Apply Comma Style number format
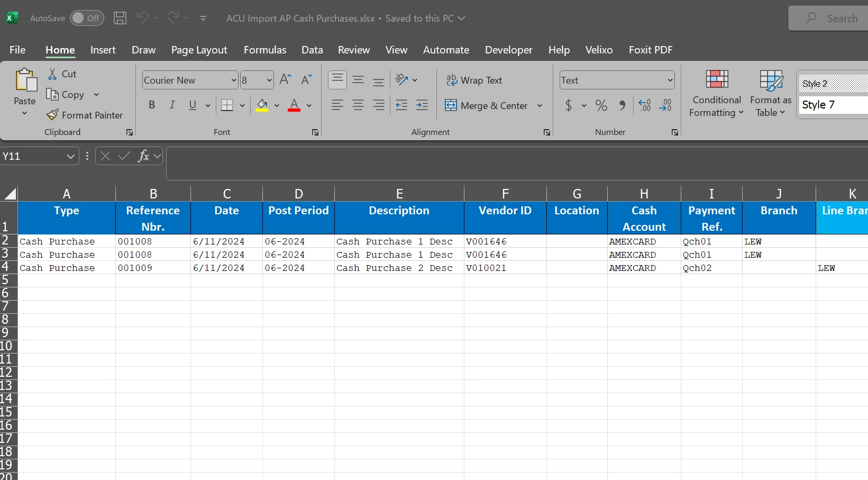 [623, 105]
